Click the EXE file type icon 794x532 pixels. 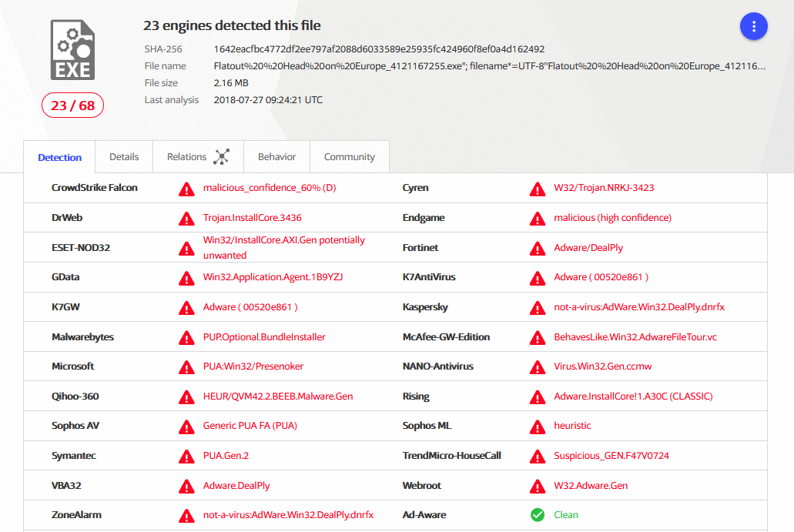[72, 49]
